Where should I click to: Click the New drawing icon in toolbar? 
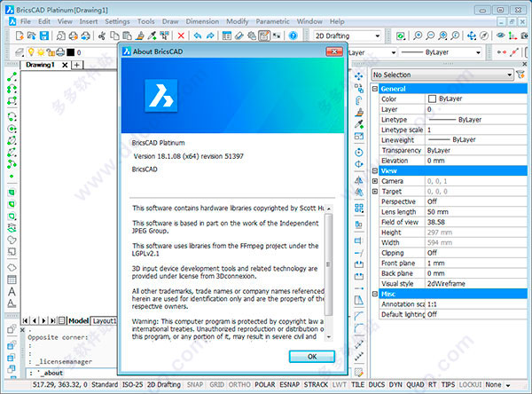coord(20,35)
